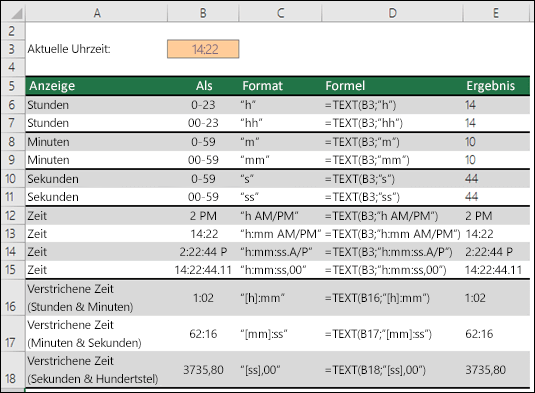Click the '0-23' cell
This screenshot has height=393, width=535.
coord(203,105)
